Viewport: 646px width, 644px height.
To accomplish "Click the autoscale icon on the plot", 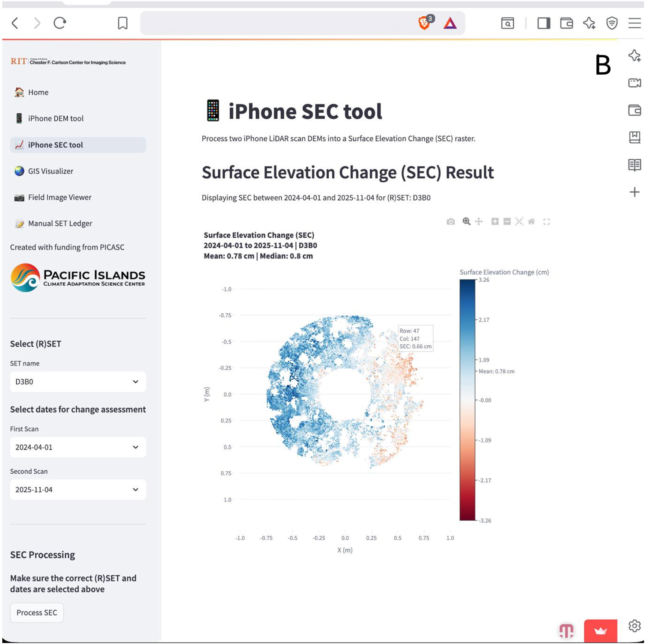I will click(519, 222).
